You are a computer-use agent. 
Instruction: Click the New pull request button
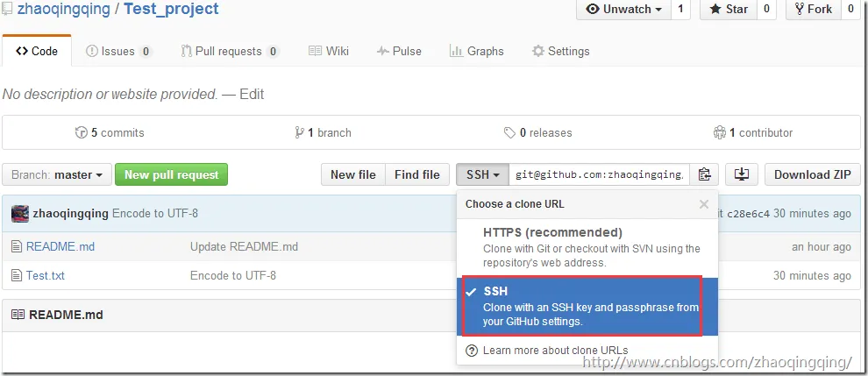pos(171,174)
